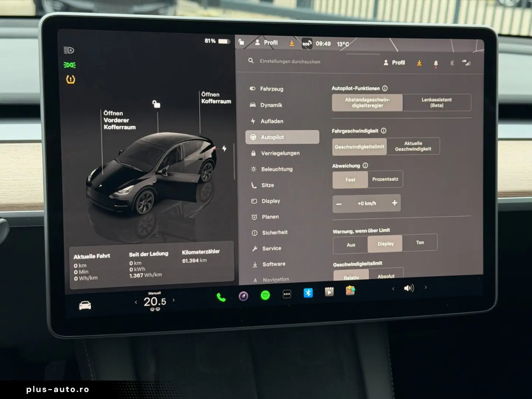Open the Spotify app in the dock
This screenshot has height=399, width=532.
pyautogui.click(x=266, y=294)
